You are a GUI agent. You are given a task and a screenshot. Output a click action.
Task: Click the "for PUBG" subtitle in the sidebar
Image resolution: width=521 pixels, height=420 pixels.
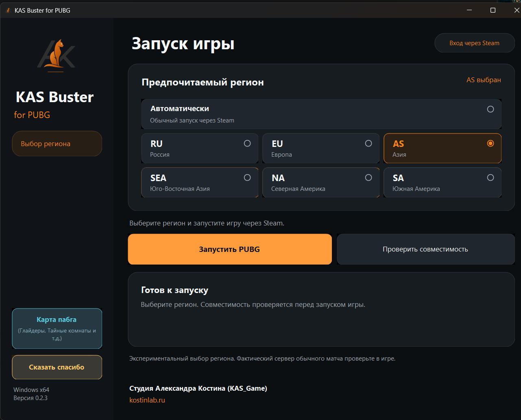tap(32, 115)
